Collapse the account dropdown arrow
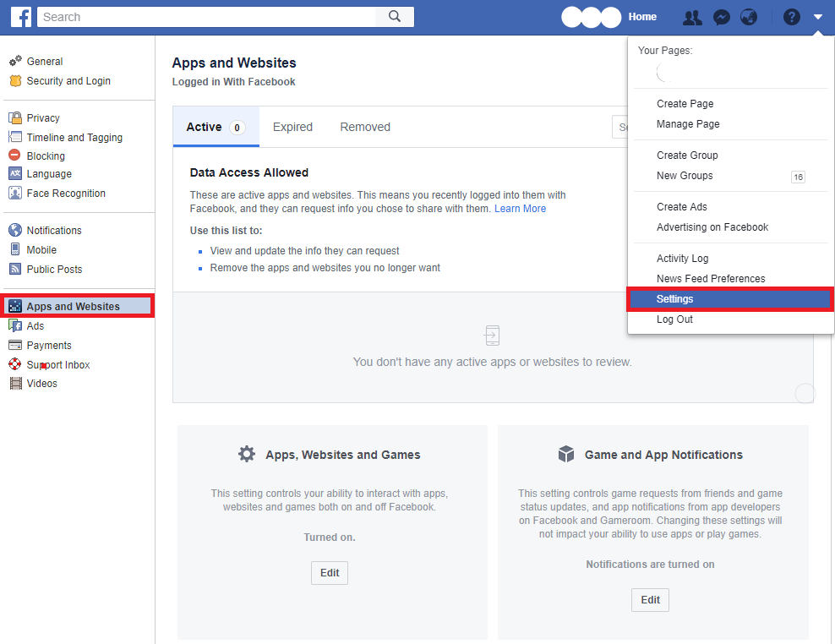Image resolution: width=835 pixels, height=644 pixels. tap(817, 17)
